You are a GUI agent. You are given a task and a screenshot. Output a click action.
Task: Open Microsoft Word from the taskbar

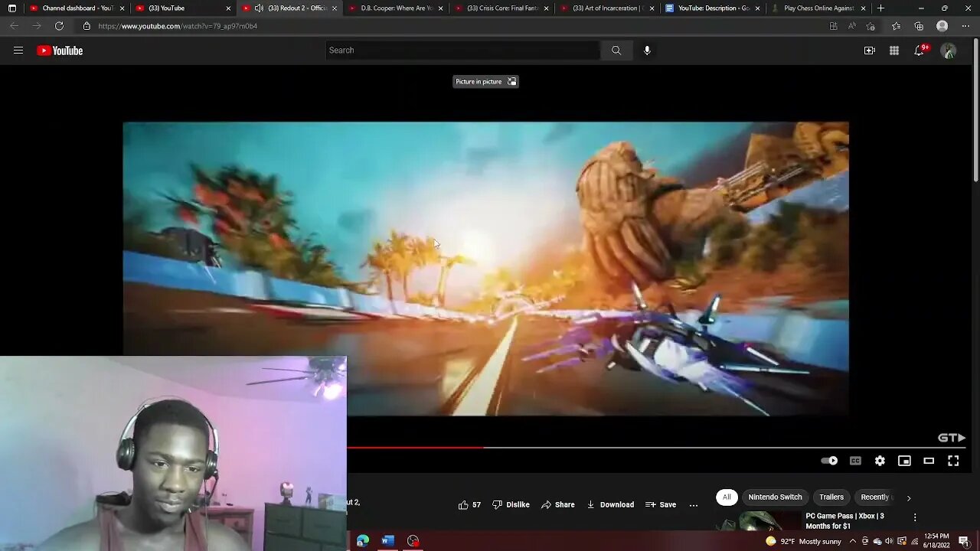[x=388, y=541]
